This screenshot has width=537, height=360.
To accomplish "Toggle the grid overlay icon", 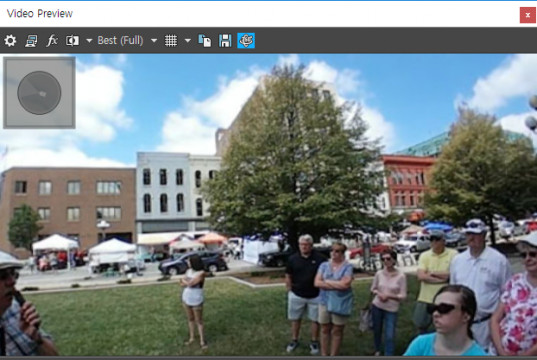I will coord(171,41).
